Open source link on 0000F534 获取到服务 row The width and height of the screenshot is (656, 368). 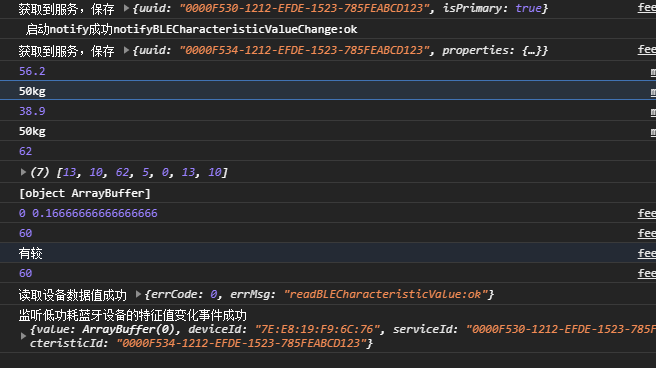[647, 50]
